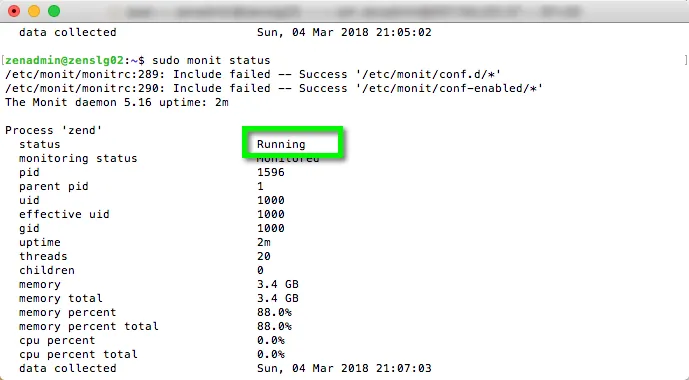The height and width of the screenshot is (380, 689).
Task: Maximize the terminal with the green button
Action: click(54, 11)
